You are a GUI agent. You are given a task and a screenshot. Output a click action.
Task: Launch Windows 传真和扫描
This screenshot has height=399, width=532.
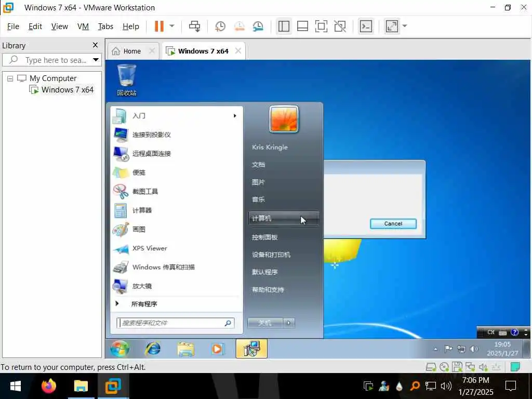(177, 268)
